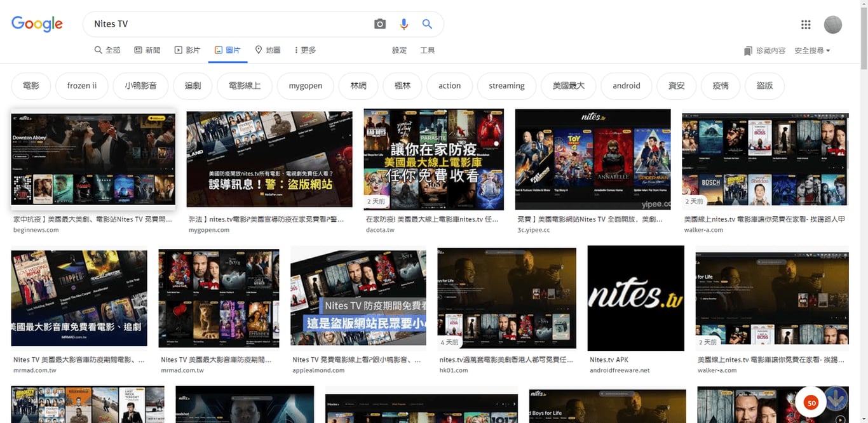Open the androidfreeware.net source link
Image resolution: width=868 pixels, height=423 pixels.
tap(620, 370)
